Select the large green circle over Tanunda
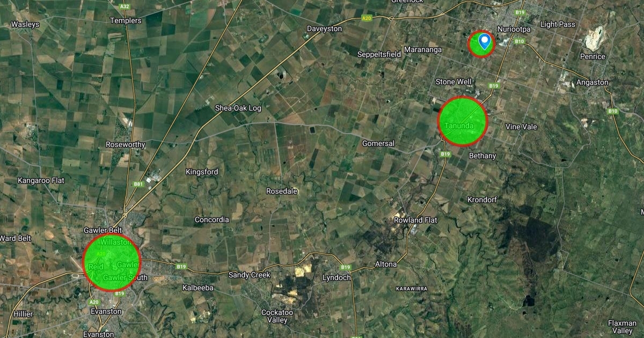This screenshot has width=644, height=338. point(463,121)
